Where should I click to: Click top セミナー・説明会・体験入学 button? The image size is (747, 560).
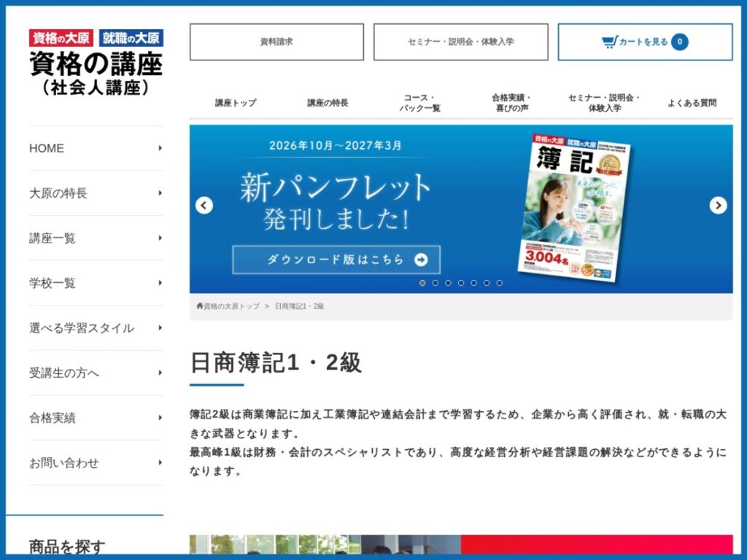461,42
